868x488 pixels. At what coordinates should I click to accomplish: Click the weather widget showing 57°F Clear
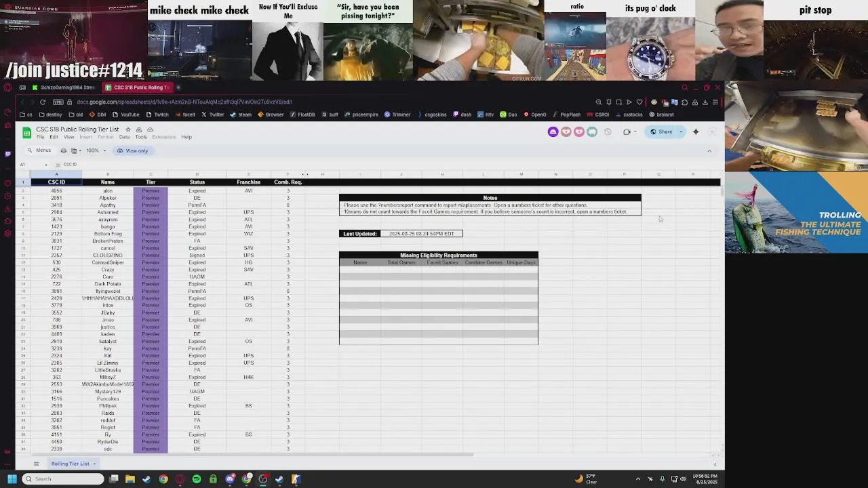(x=587, y=479)
